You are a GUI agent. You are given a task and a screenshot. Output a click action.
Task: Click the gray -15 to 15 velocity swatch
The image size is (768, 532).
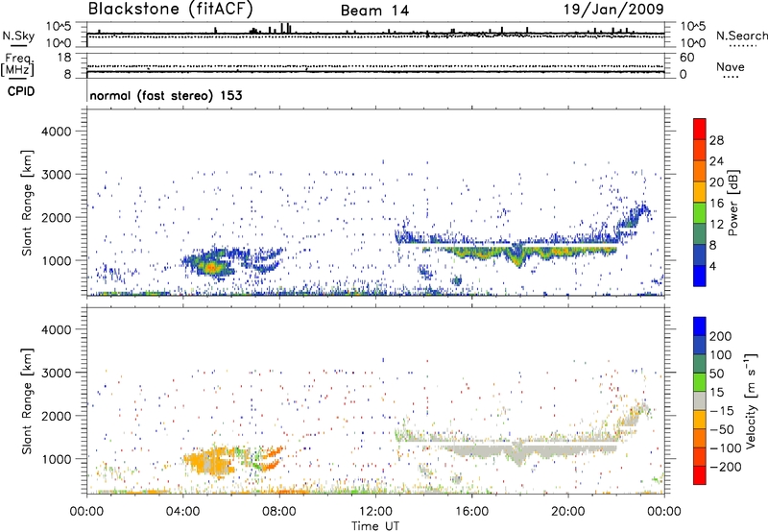[700, 400]
